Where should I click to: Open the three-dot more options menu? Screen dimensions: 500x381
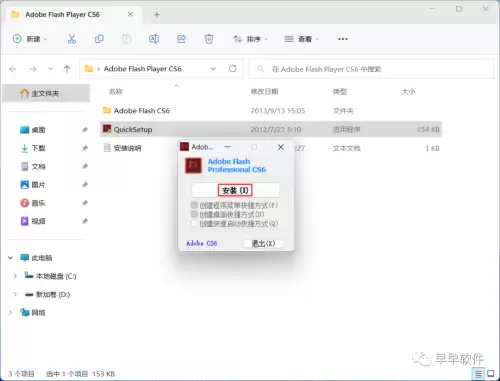click(x=343, y=39)
